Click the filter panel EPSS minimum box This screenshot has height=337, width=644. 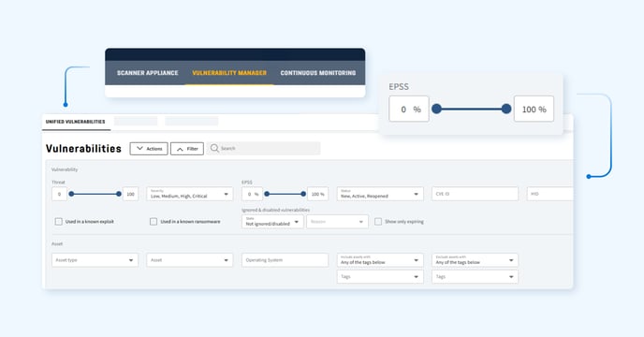tap(252, 194)
